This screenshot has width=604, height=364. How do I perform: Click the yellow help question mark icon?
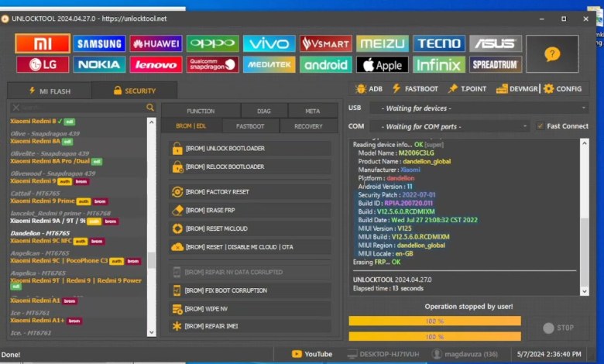(551, 53)
